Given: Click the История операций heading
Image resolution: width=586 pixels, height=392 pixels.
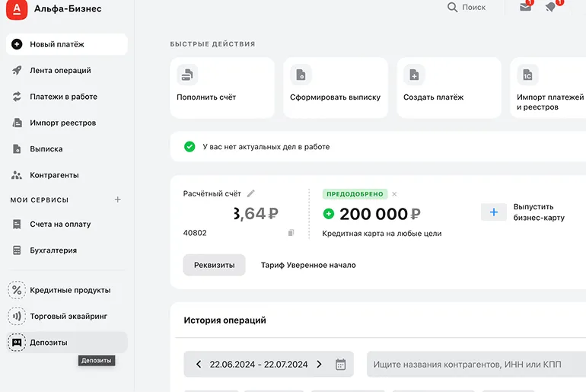Looking at the screenshot, I should (x=225, y=320).
